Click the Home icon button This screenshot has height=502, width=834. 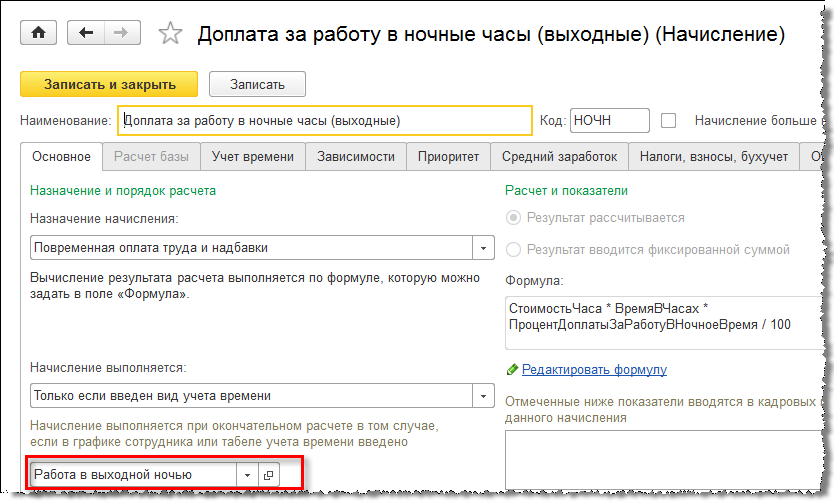pos(39,33)
